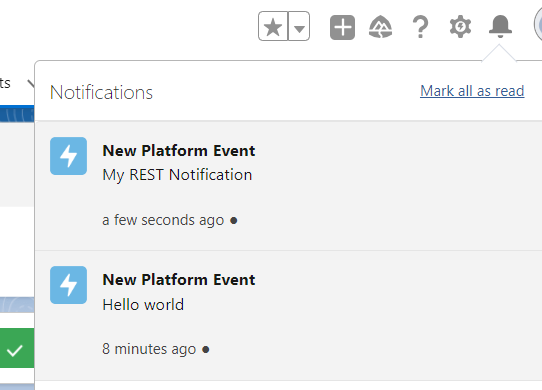Click the user profile avatar
Viewport: 542px width, 390px height.
[538, 26]
